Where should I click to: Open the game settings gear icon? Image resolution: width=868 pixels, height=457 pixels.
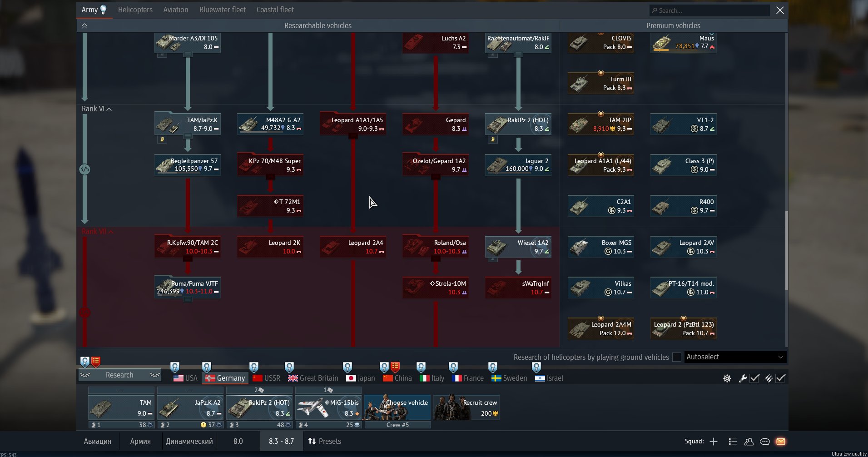click(x=727, y=378)
